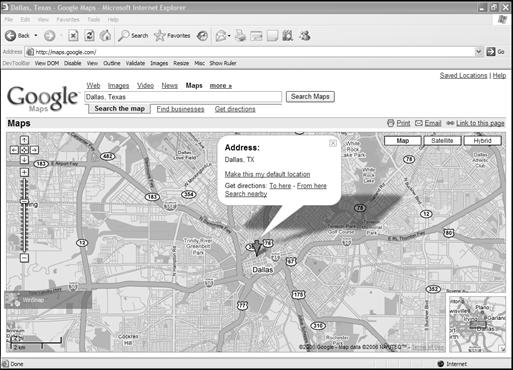Click the Search Maps button
The image size is (513, 370).
(x=310, y=97)
